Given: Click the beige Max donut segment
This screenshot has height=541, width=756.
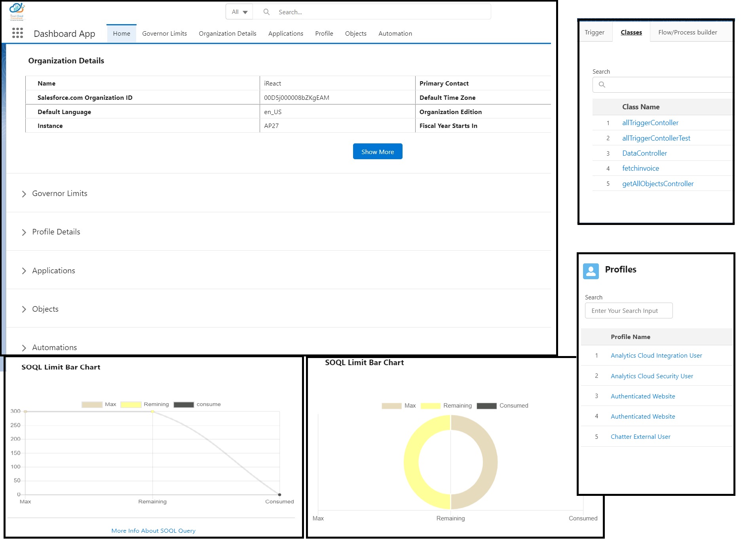Looking at the screenshot, I should [490, 462].
